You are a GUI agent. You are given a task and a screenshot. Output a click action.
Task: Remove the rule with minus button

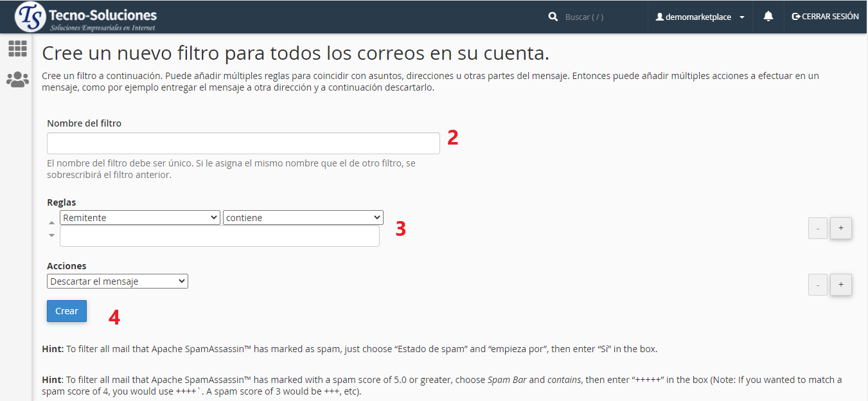tap(817, 228)
